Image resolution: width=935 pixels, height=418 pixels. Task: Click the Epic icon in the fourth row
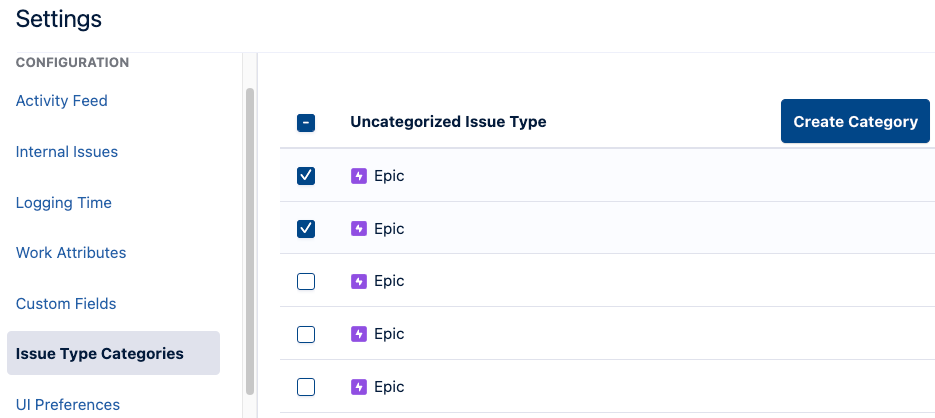click(x=359, y=334)
